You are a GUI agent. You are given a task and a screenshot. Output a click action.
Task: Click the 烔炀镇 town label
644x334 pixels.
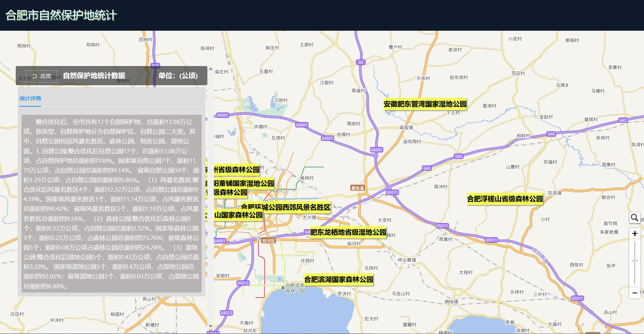tap(451, 302)
